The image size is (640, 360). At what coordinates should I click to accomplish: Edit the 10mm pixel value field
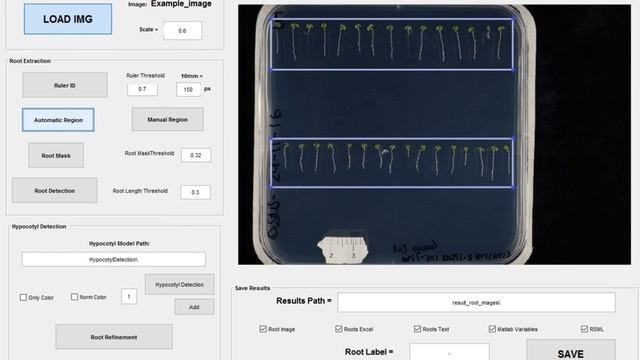coord(188,89)
